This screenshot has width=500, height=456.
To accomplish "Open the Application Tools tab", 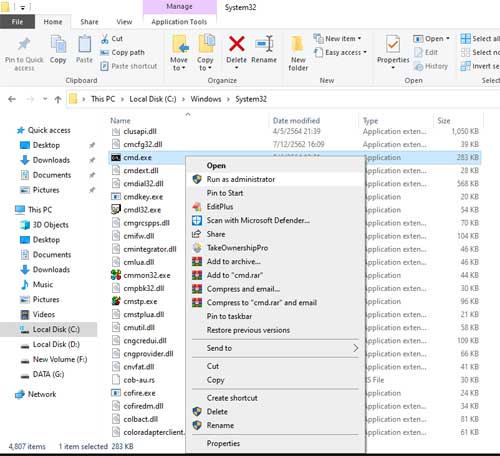I will pyautogui.click(x=179, y=22).
